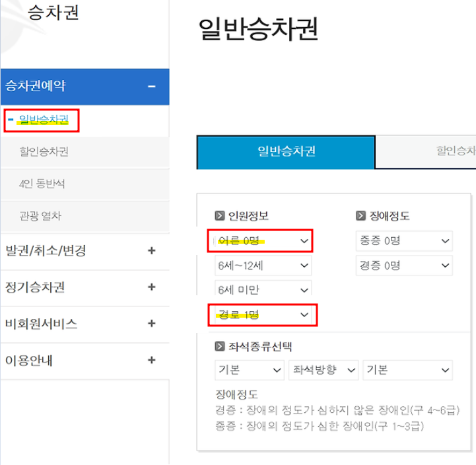
Task: Open the 6세~12세 child count dropdown
Action: coord(263,266)
